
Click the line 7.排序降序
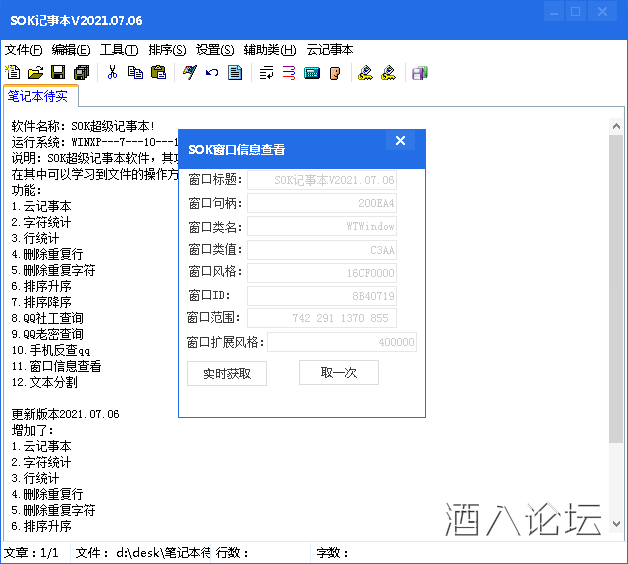41,302
